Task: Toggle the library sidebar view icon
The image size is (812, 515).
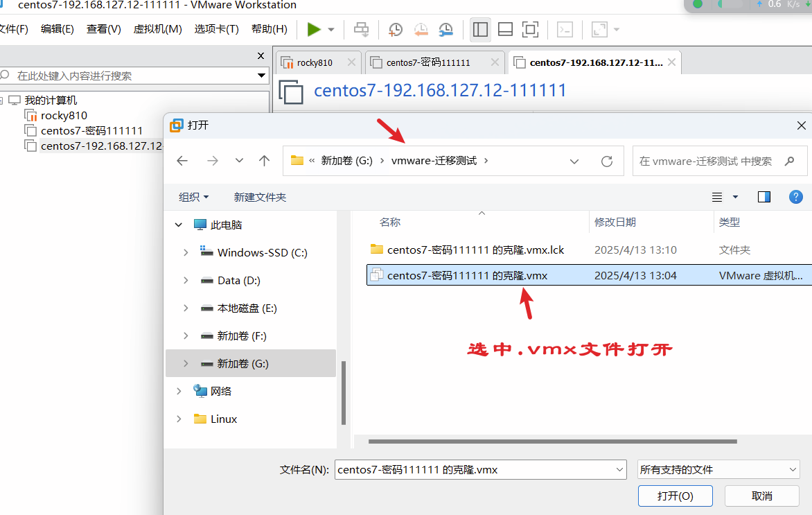Action: 480,30
